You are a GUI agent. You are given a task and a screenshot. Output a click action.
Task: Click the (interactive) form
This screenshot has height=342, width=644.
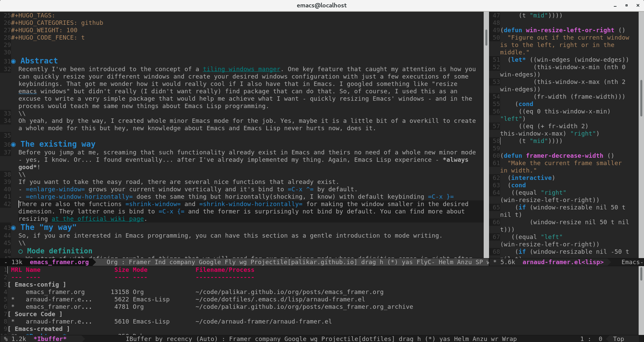point(531,178)
